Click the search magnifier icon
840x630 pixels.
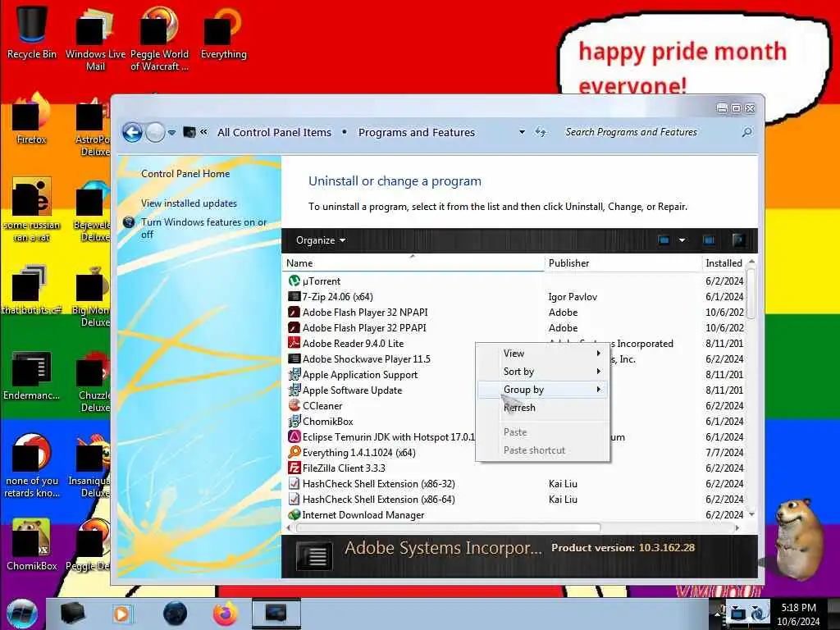pos(746,132)
